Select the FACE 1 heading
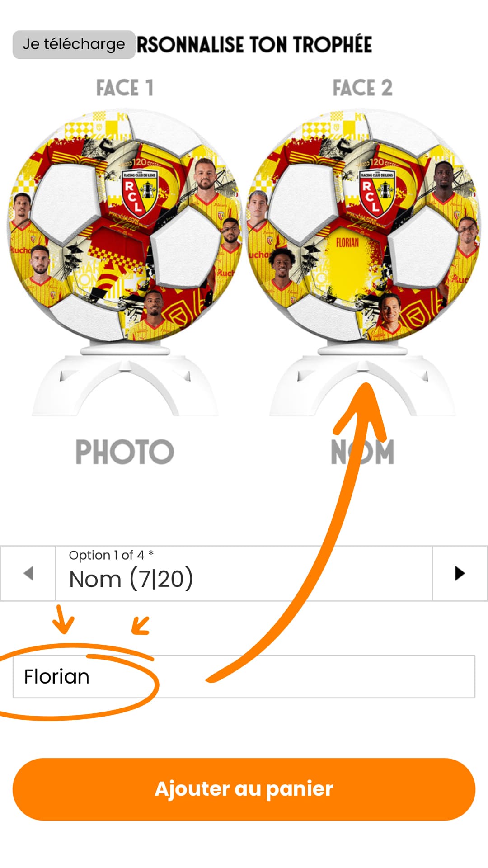 pyautogui.click(x=125, y=88)
